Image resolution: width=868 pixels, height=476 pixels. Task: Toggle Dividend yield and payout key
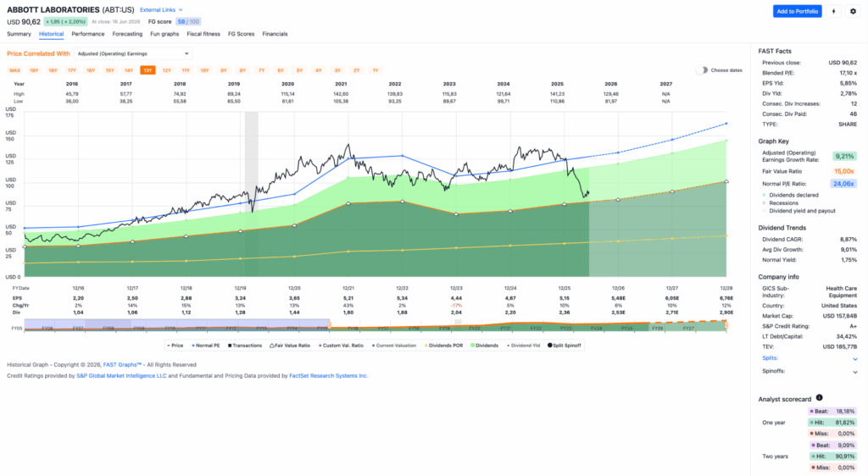click(x=798, y=211)
